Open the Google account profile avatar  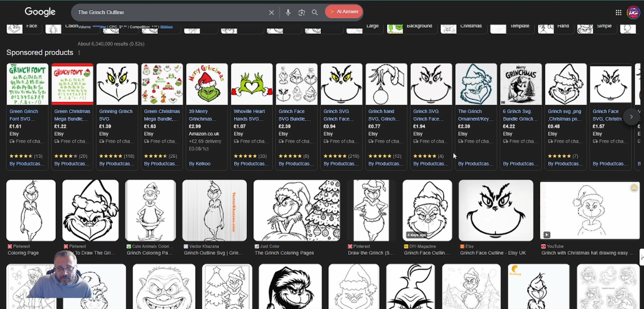[x=633, y=13]
